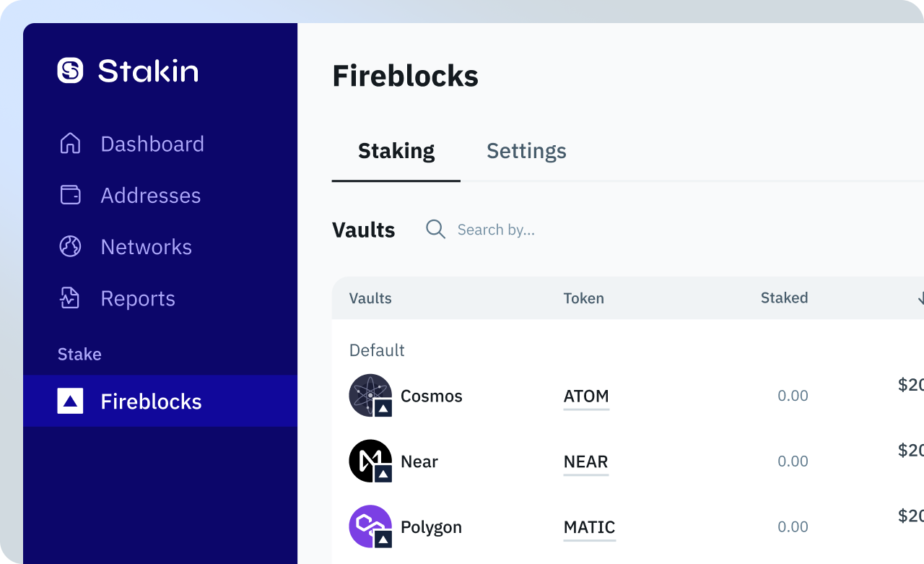The image size is (924, 564).
Task: Click Polygon staked value 0.00
Action: 793,527
